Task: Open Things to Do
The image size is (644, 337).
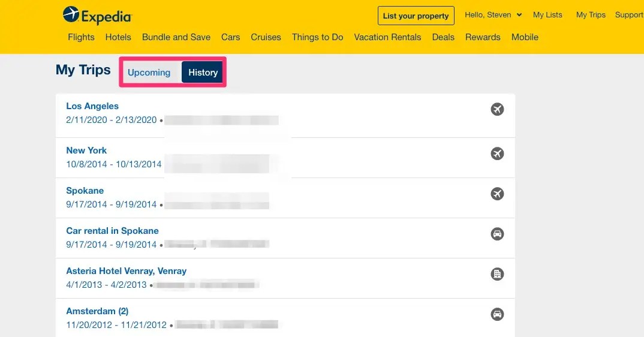Action: (x=317, y=37)
